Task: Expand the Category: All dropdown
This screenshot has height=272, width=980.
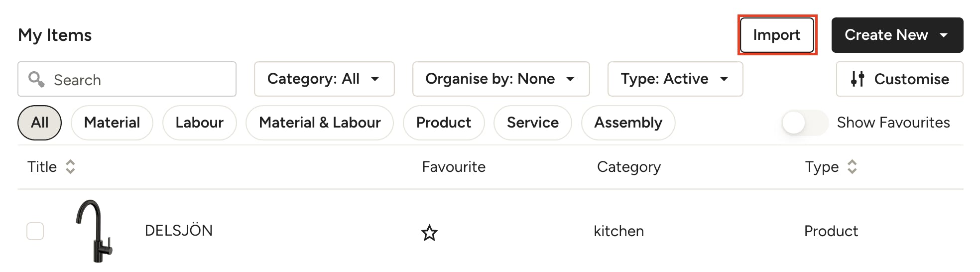Action: tap(324, 79)
